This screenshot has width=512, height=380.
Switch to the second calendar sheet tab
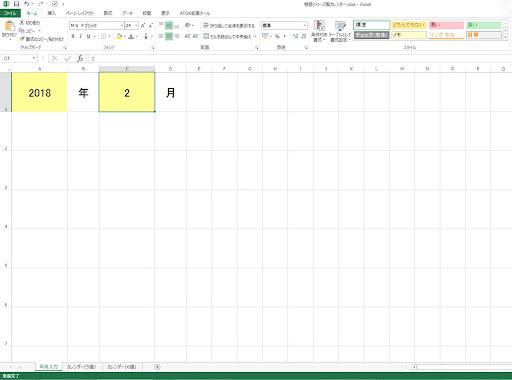tap(121, 367)
